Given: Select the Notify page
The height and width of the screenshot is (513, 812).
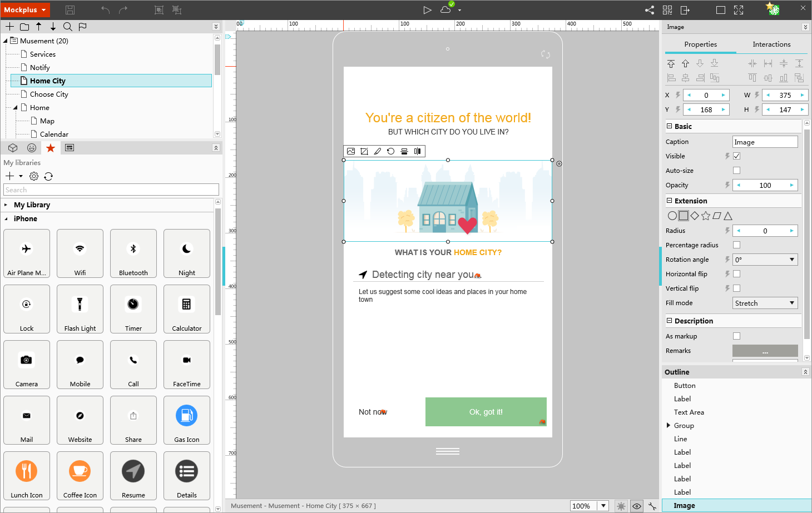Looking at the screenshot, I should [40, 68].
